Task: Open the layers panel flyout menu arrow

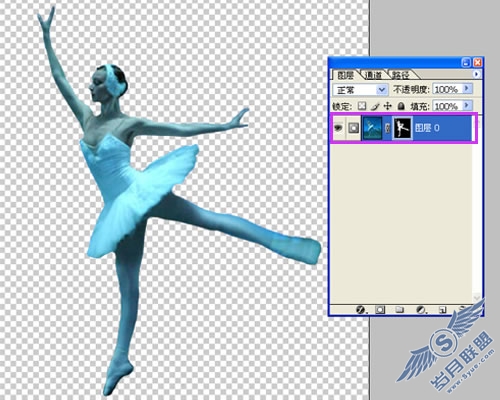Action: click(x=477, y=74)
